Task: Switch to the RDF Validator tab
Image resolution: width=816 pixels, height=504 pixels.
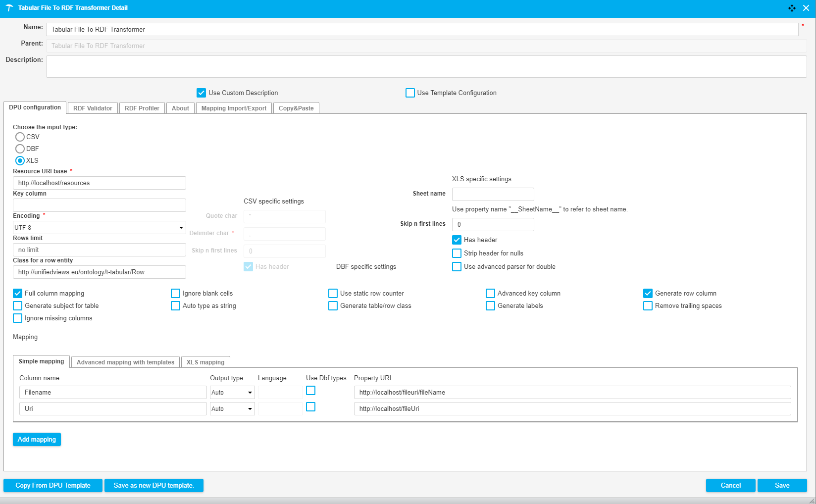Action: (93, 108)
